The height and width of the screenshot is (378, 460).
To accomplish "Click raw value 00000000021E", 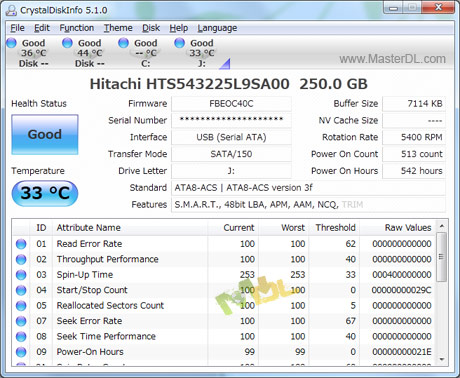I will coord(402,352).
